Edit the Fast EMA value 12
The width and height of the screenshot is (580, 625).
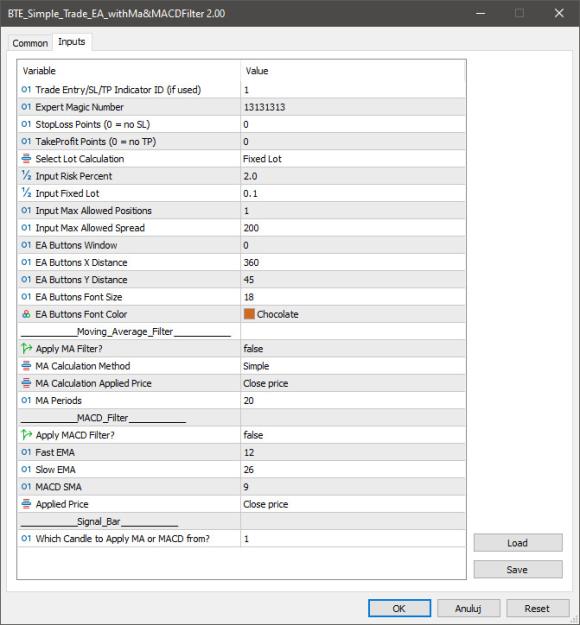click(x=353, y=452)
